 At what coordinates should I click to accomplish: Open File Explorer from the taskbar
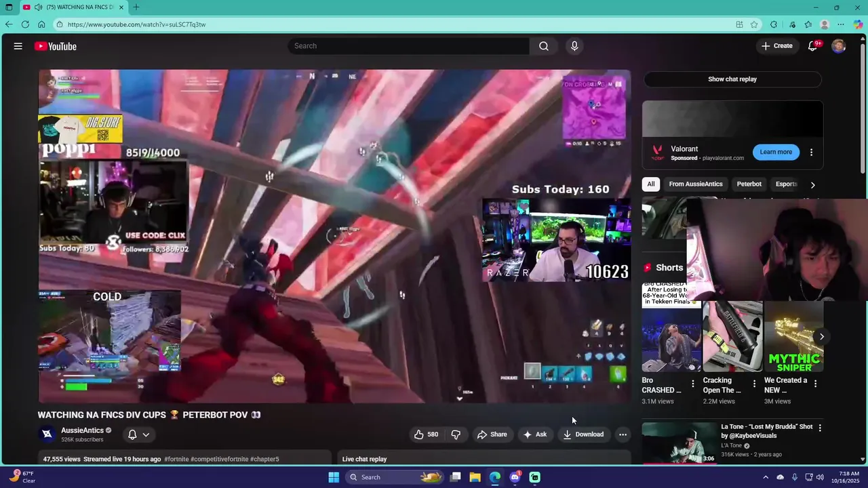475,477
